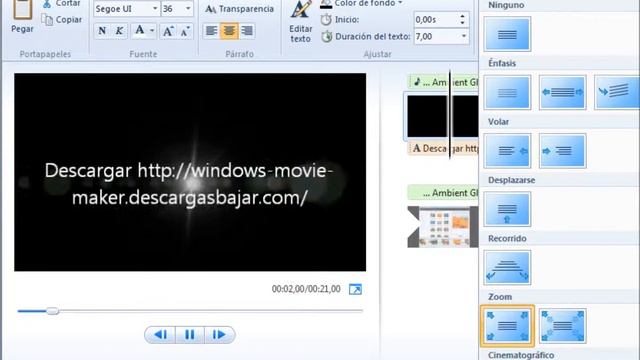Select the highlighted Zoom in effect
The width and height of the screenshot is (640, 360).
click(x=507, y=326)
